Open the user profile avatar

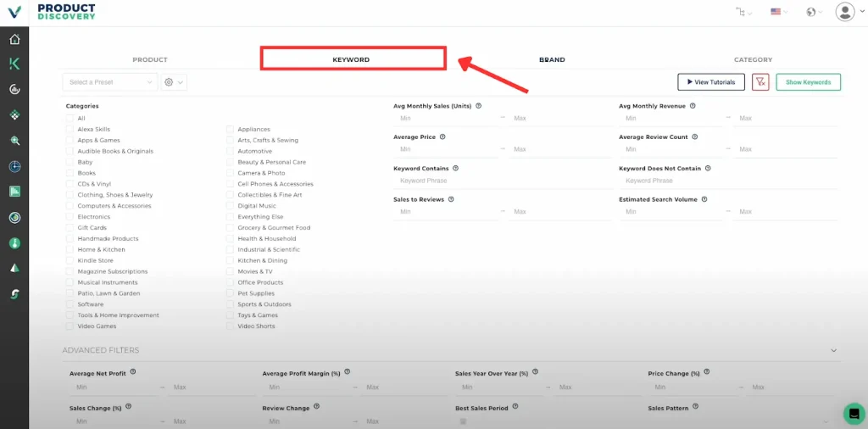click(845, 12)
